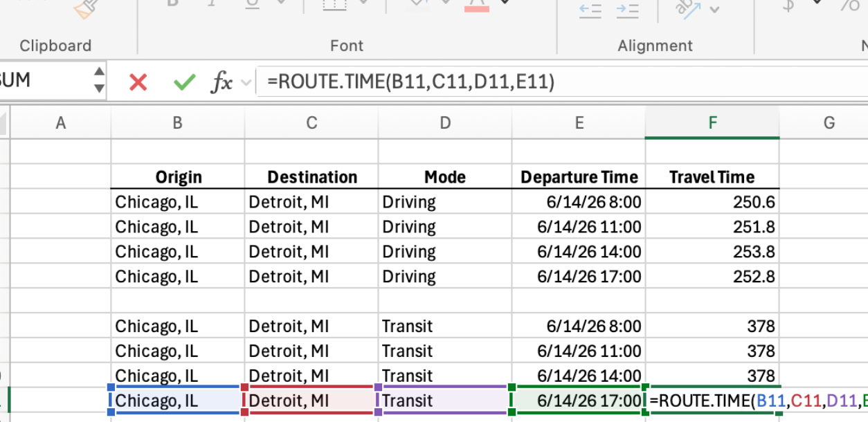
Task: Select Chicago, IL in the Driving 11:00 row
Action: 178,227
